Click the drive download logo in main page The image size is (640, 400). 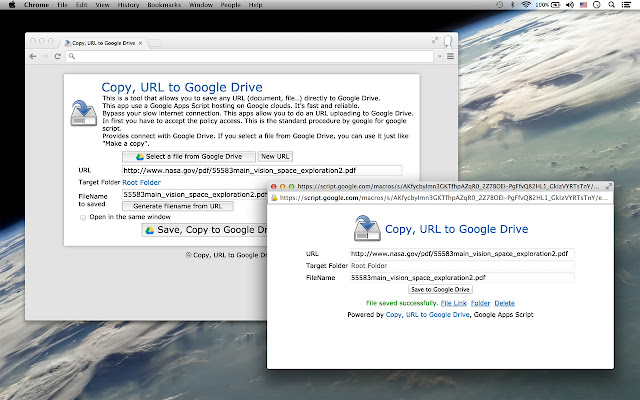point(84,113)
